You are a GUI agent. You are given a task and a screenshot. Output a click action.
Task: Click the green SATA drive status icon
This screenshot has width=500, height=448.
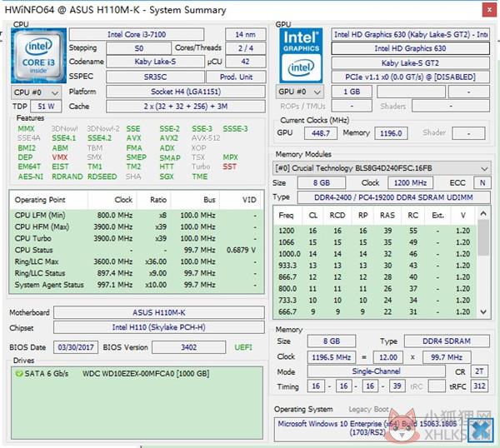pos(19,373)
